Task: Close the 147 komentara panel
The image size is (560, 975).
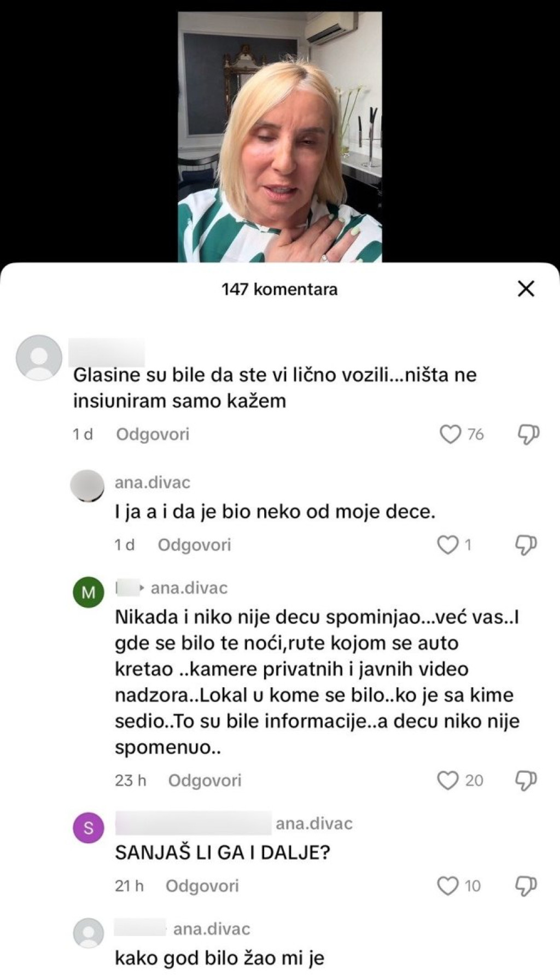Action: [x=526, y=289]
